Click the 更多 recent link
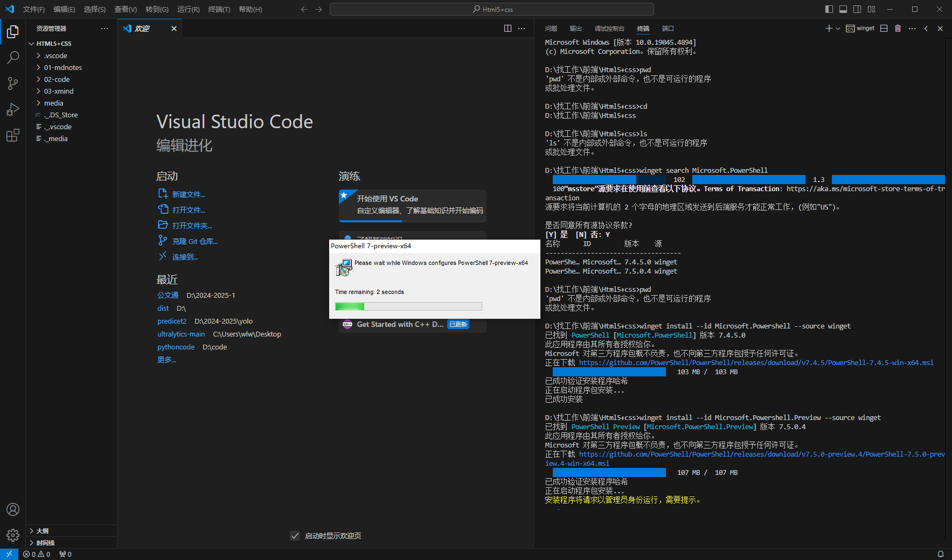952x560 pixels. 166,360
